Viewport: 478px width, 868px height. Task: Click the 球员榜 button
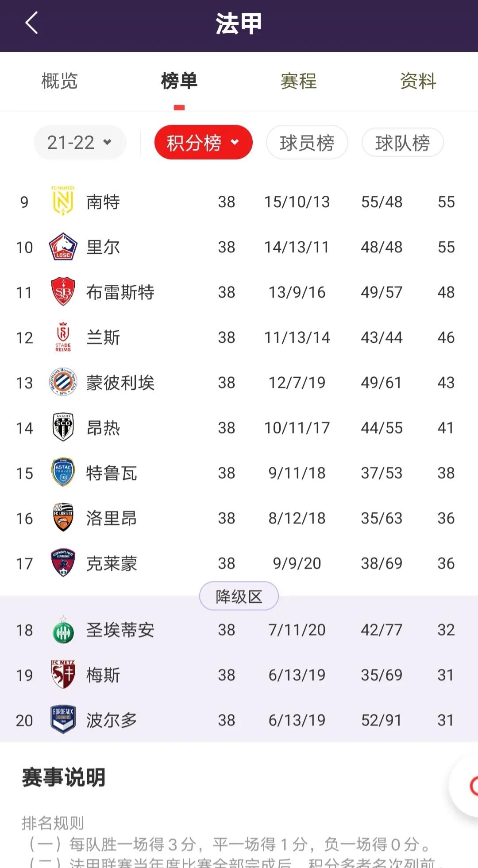[x=307, y=142]
